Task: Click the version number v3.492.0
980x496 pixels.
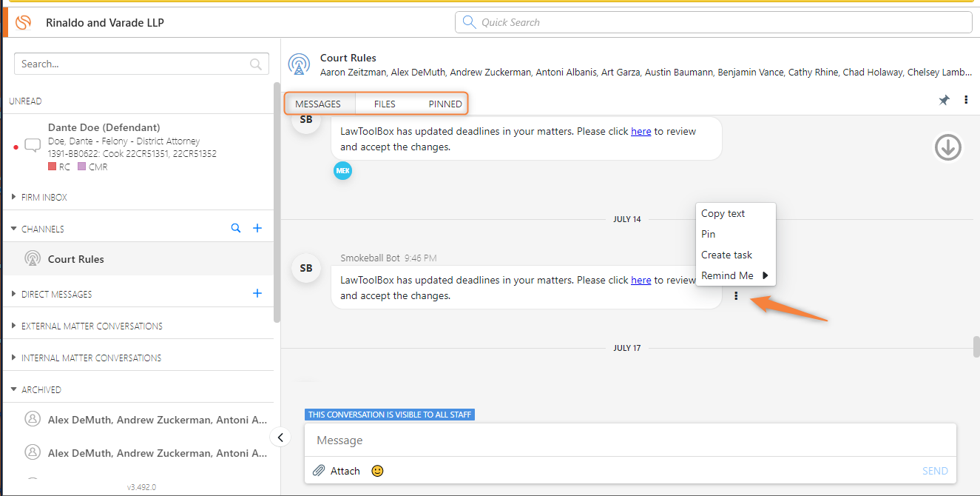Action: click(x=141, y=487)
